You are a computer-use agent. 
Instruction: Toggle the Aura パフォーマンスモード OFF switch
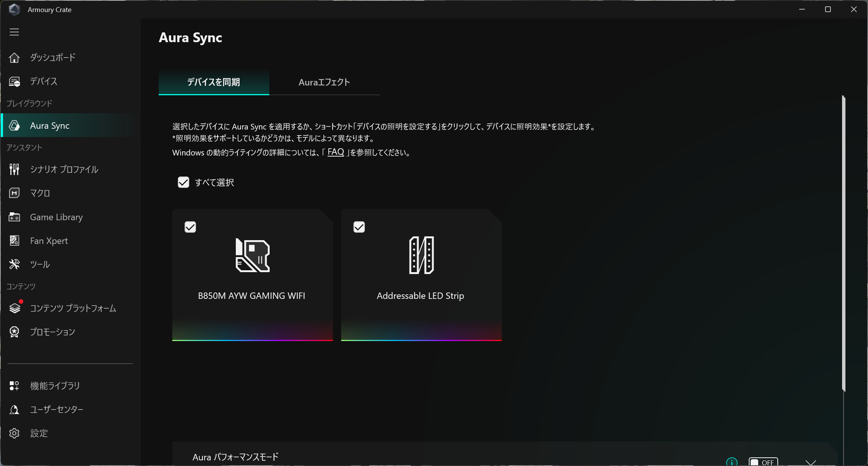coord(763,462)
